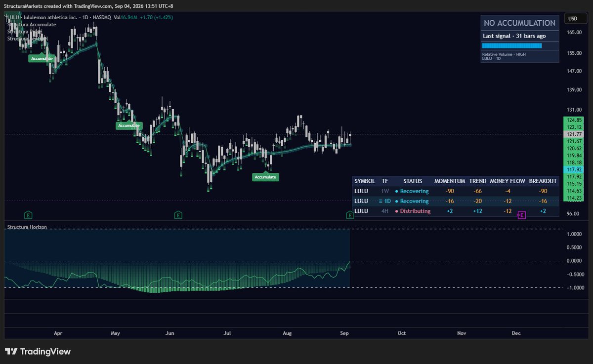This screenshot has height=364, width=593.
Task: Click the 1W row momentum value -90
Action: 450,191
